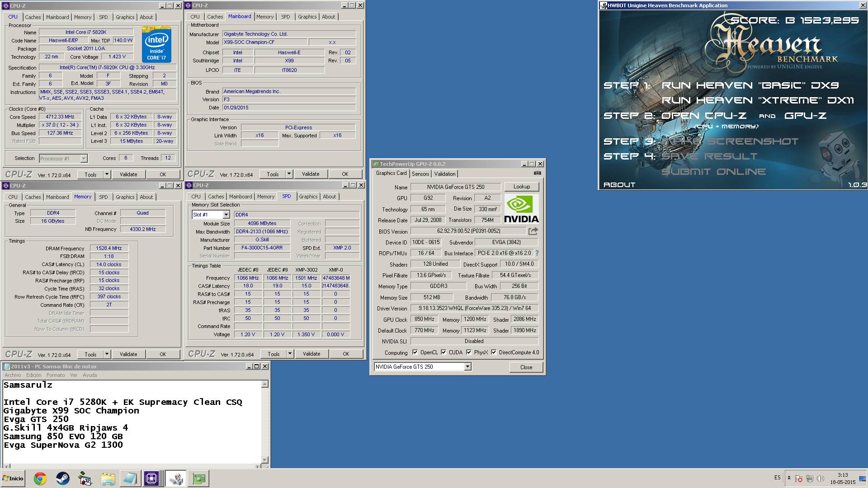Open the Edición menu in Notepad
868x488 pixels.
click(x=33, y=375)
